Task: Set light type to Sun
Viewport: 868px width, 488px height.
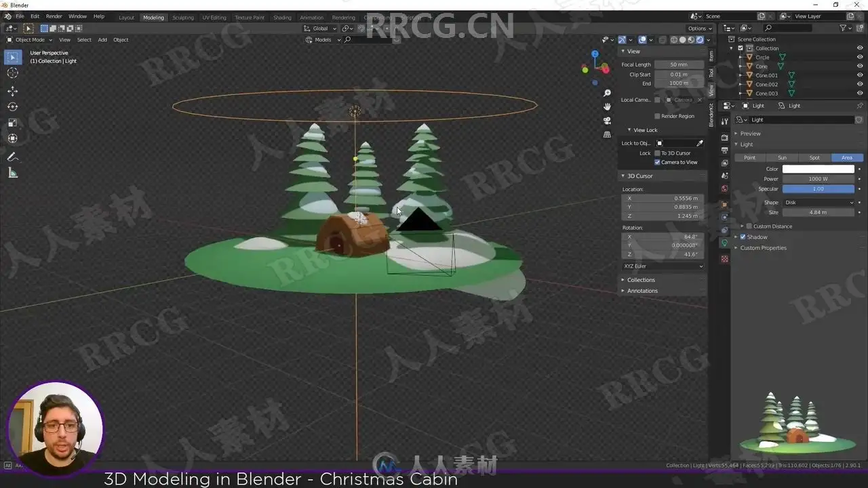Action: tap(782, 158)
